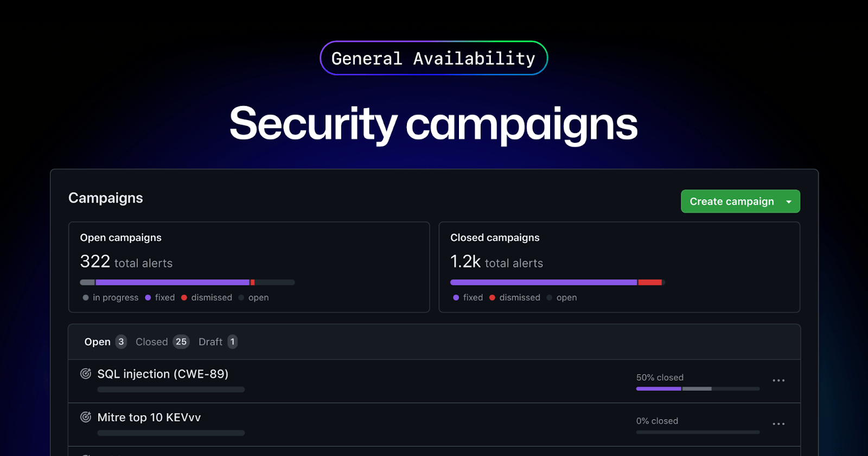The height and width of the screenshot is (456, 868).
Task: Click the 'dismissed' red dot under Open campaigns
Action: point(184,297)
